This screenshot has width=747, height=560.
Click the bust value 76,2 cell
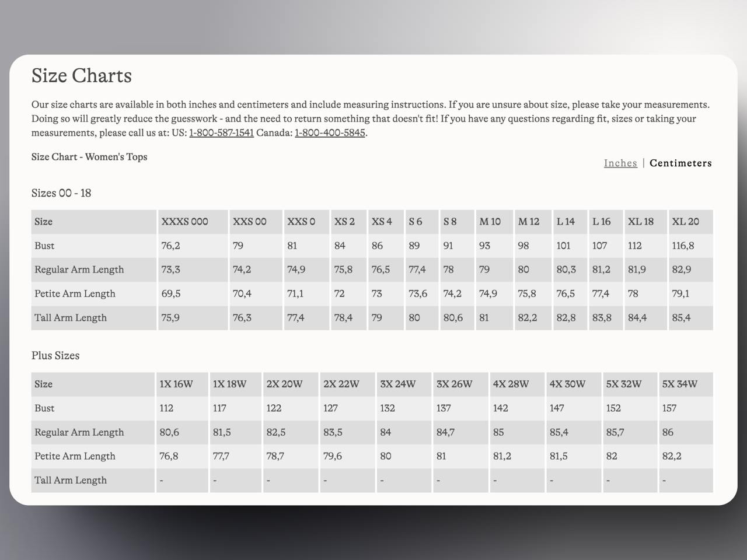170,246
